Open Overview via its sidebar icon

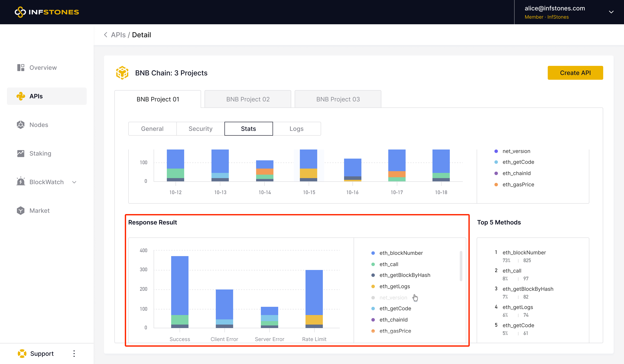(x=21, y=68)
